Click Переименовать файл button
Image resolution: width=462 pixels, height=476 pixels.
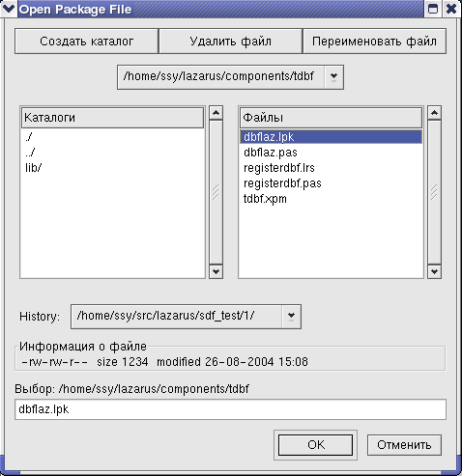point(374,42)
